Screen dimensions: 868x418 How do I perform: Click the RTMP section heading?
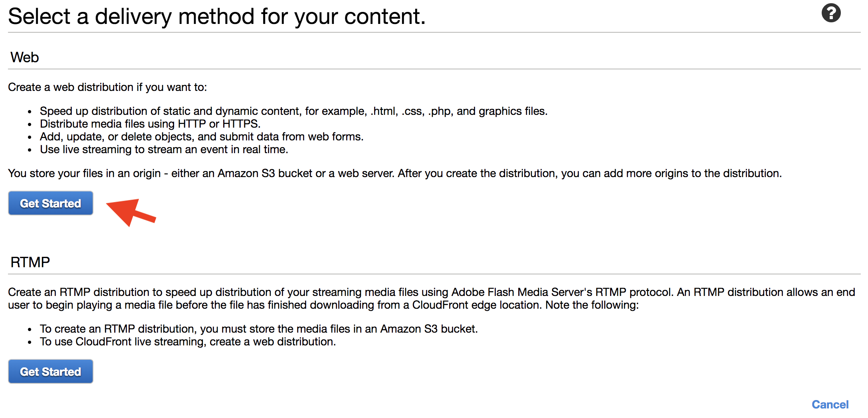point(30,262)
